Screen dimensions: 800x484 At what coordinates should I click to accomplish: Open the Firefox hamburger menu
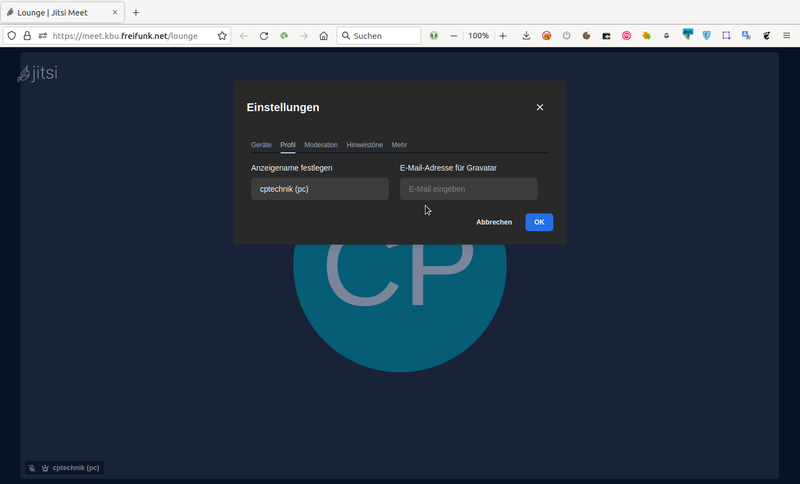(x=786, y=35)
